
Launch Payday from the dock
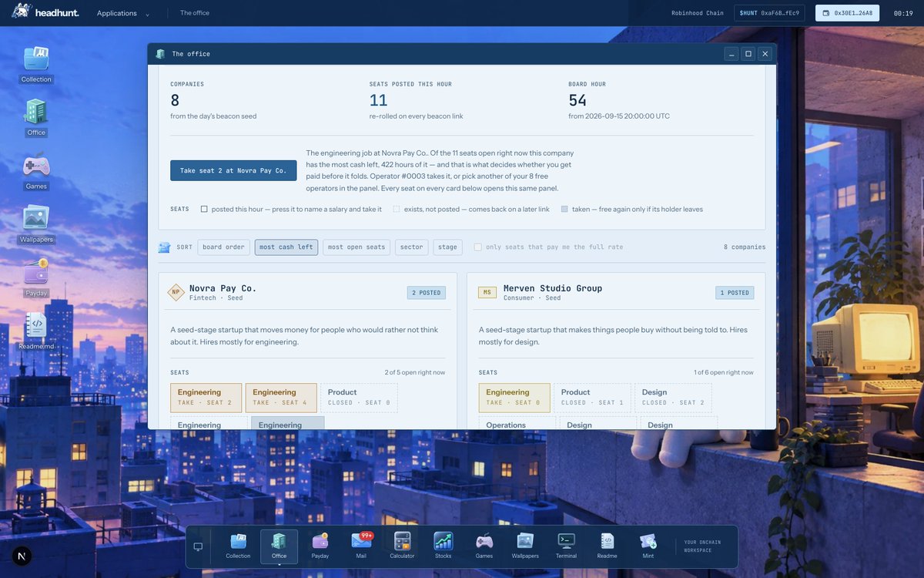coord(320,546)
